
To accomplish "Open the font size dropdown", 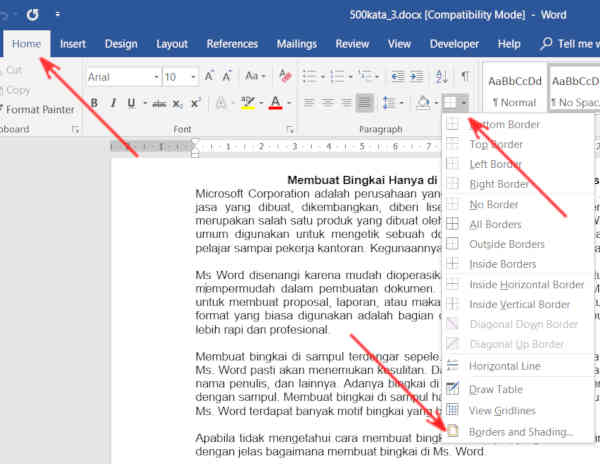I will 193,77.
